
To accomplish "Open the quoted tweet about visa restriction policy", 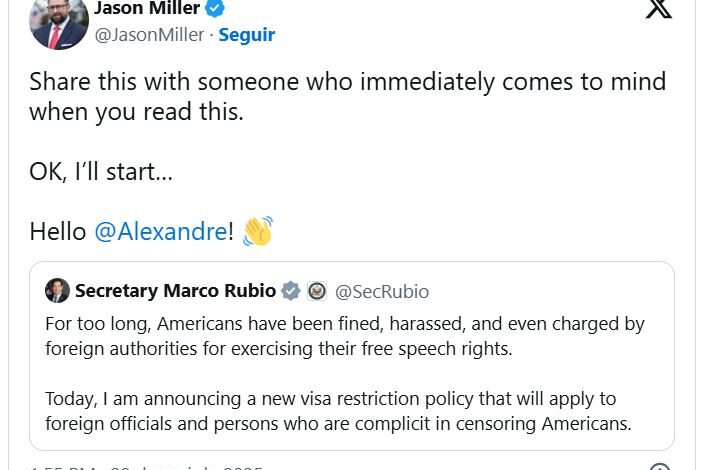I will (352, 356).
